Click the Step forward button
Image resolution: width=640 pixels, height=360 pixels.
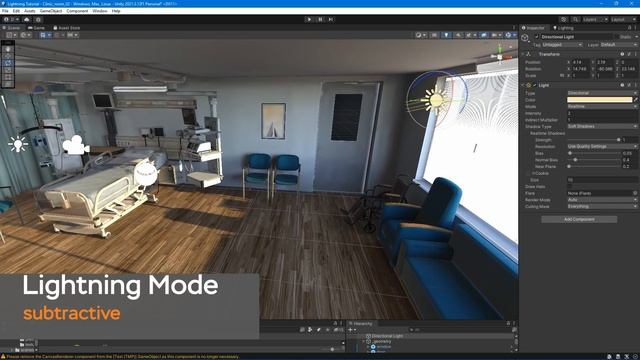[x=331, y=19]
